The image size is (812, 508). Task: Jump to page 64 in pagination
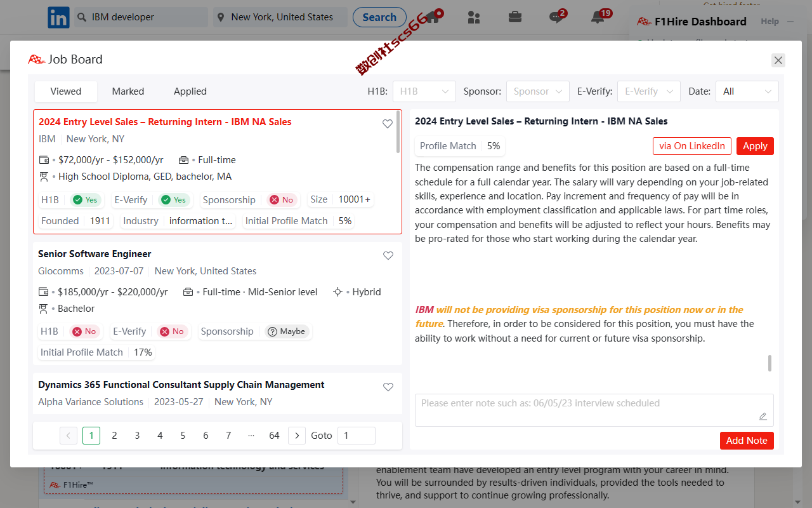pyautogui.click(x=274, y=436)
